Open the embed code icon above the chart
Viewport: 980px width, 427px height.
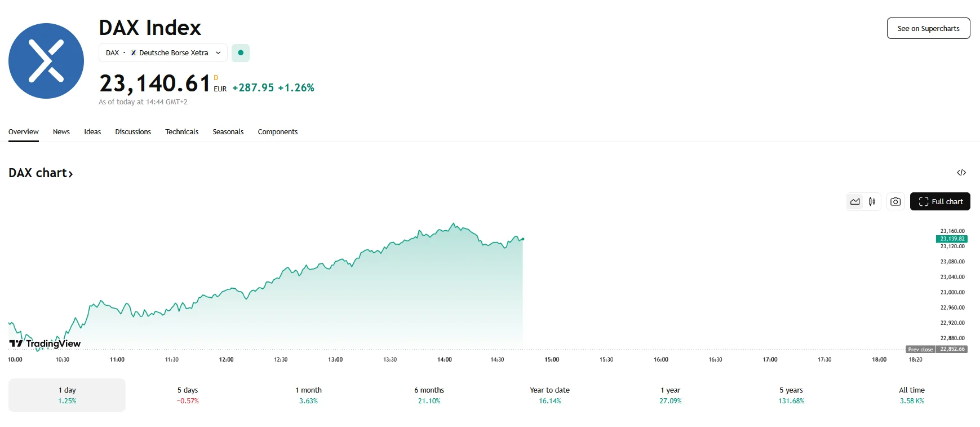pyautogui.click(x=962, y=172)
